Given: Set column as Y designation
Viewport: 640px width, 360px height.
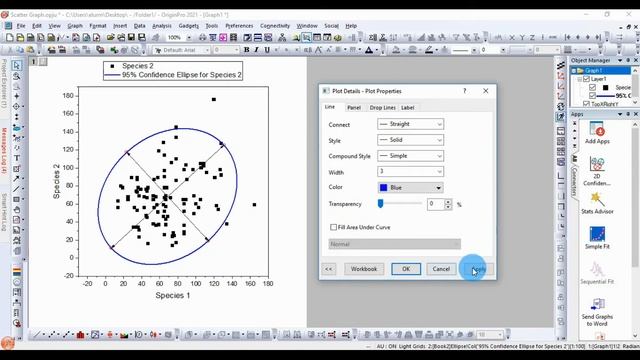Looking at the screenshot, I should point(522,38).
